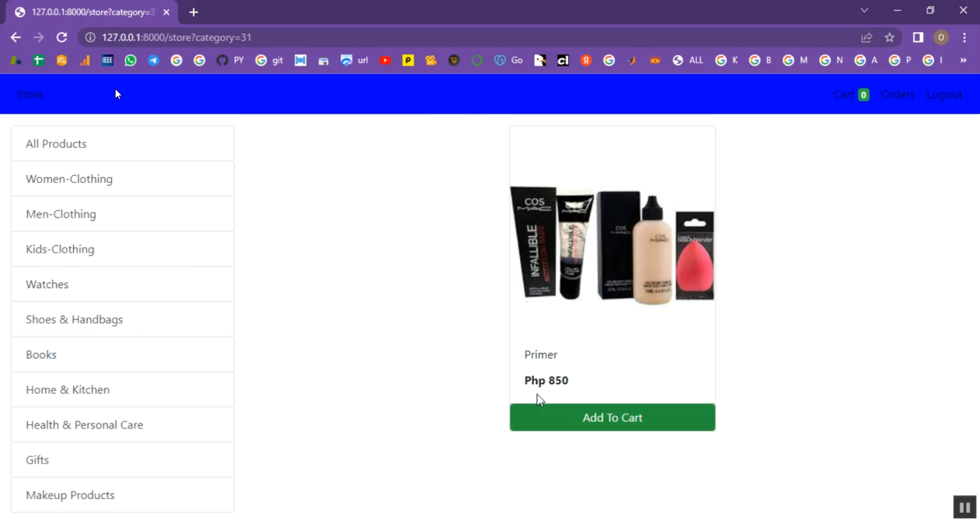Screen dimensions: 980x522
Task: Select the Shoes & Handbags category
Action: pos(123,319)
